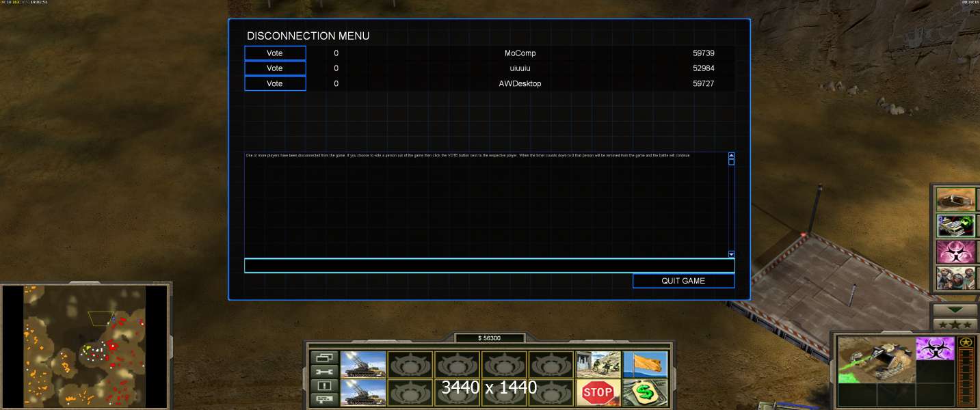Click the $ 56300 money display
Screen dimensions: 980x410
(489, 338)
